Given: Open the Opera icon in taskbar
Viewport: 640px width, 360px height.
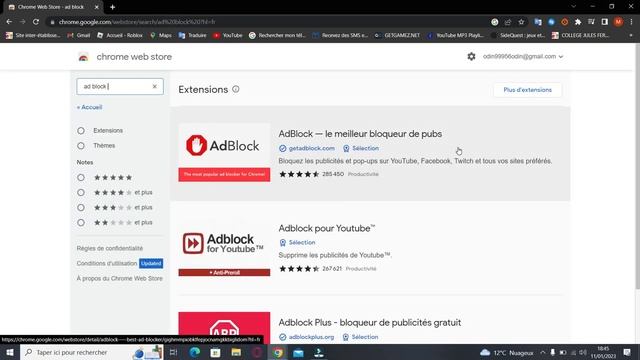Looking at the screenshot, I should (x=257, y=352).
